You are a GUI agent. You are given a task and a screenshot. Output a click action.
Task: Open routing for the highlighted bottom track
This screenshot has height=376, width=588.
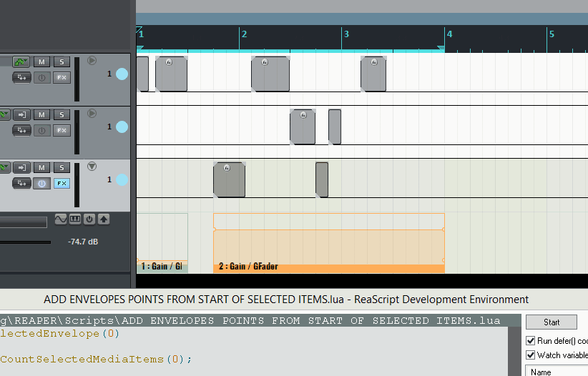(x=21, y=183)
